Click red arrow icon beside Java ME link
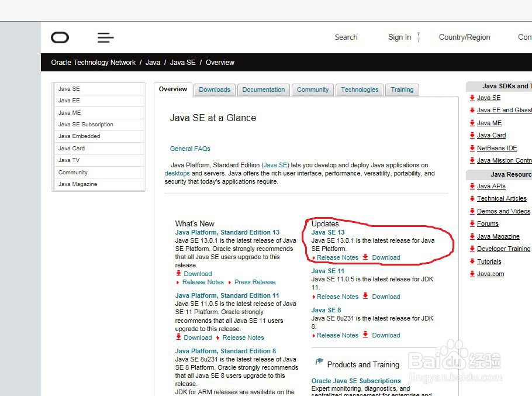532x396 pixels. pyautogui.click(x=472, y=123)
